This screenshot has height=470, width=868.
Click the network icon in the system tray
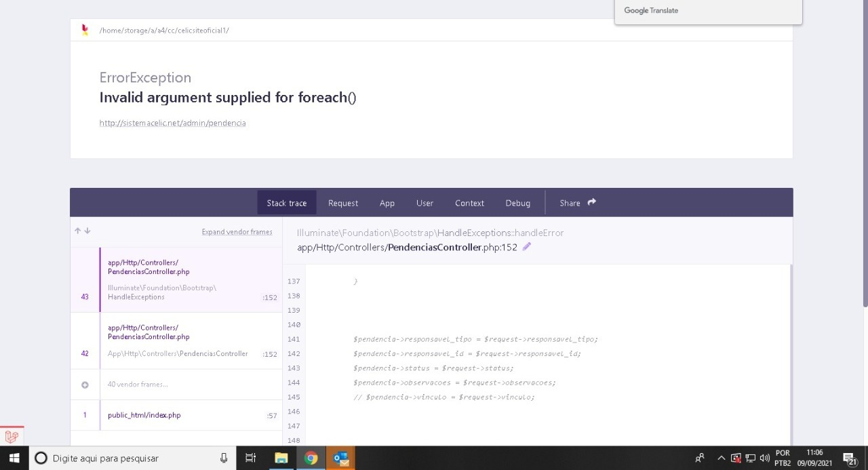point(750,458)
